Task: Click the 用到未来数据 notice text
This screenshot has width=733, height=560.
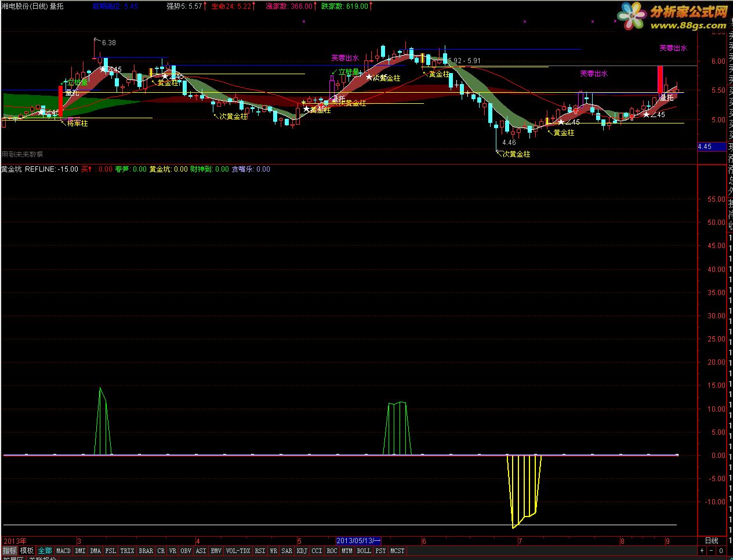Action: pos(22,154)
